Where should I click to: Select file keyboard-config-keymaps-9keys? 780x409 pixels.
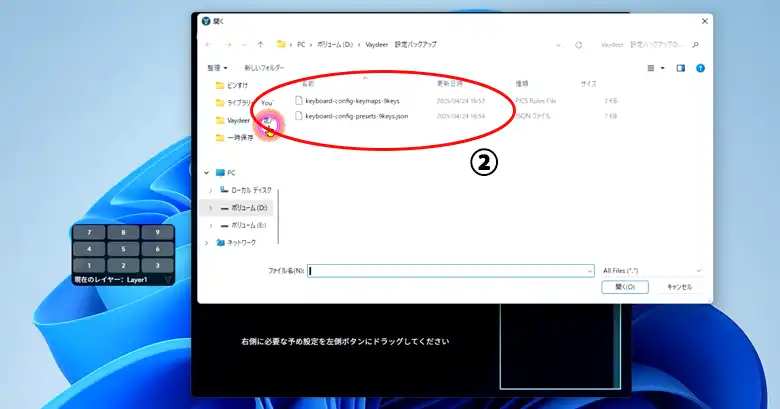tap(352, 101)
